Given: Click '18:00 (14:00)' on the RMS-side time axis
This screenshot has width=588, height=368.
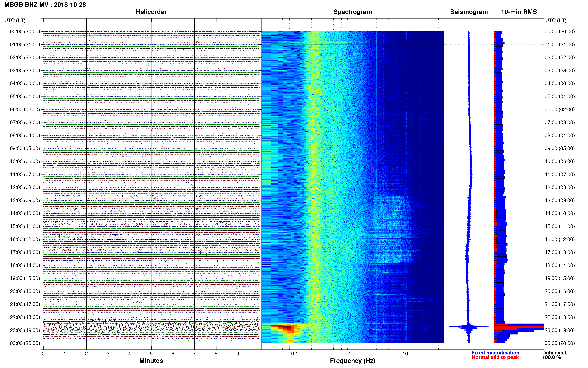Looking at the screenshot, I should click(x=560, y=265).
